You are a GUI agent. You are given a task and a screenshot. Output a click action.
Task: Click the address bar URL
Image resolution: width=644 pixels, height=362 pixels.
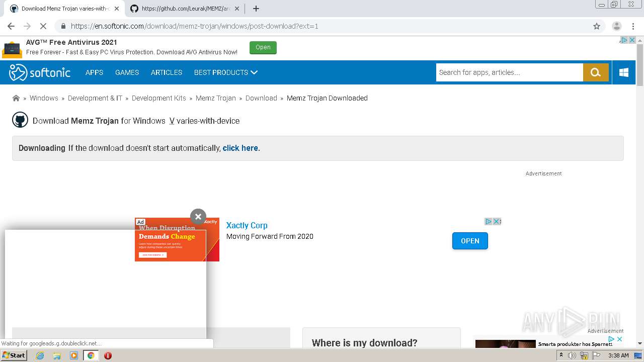194,26
